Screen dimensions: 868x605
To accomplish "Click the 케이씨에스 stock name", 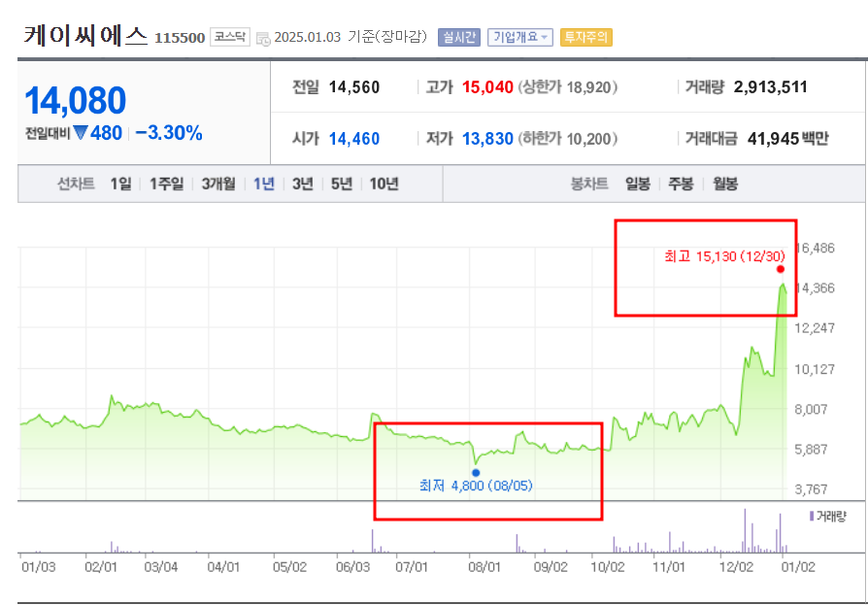I will pos(85,36).
